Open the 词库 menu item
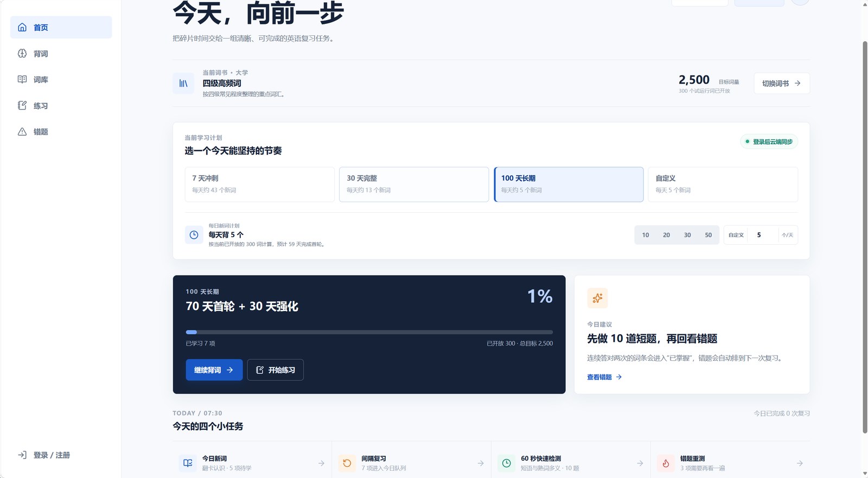868x478 pixels. [x=61, y=79]
